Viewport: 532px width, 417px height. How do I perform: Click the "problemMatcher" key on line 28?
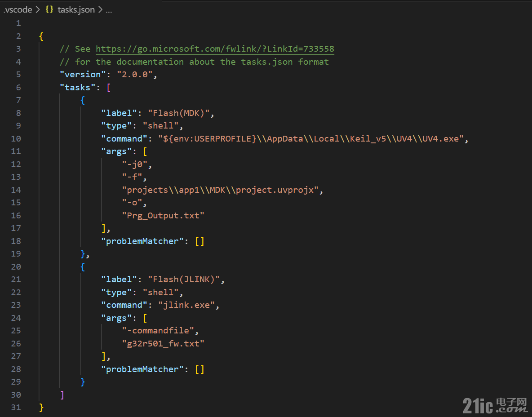[142, 369]
